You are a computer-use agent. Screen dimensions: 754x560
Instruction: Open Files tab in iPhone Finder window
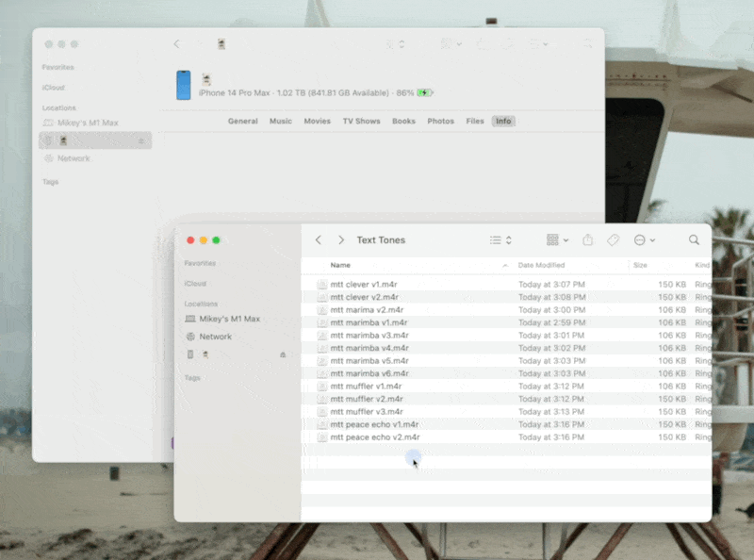pyautogui.click(x=475, y=122)
